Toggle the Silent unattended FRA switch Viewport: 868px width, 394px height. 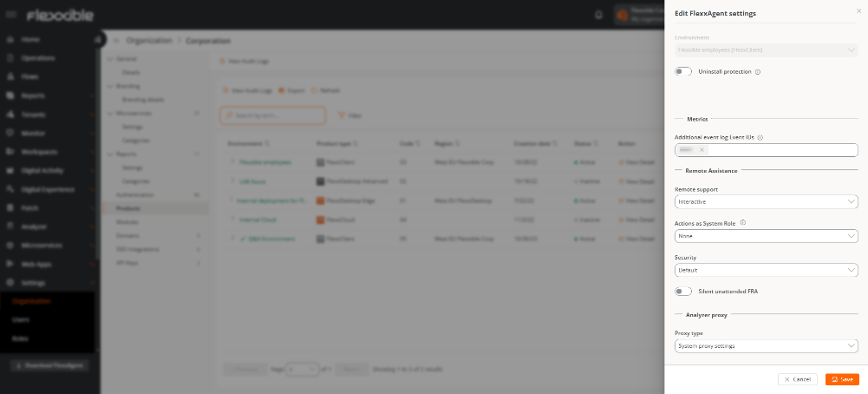click(x=683, y=291)
